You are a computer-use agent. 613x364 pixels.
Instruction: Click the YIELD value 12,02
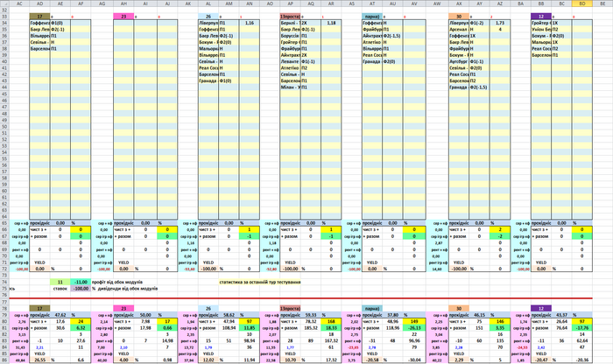coord(208,360)
